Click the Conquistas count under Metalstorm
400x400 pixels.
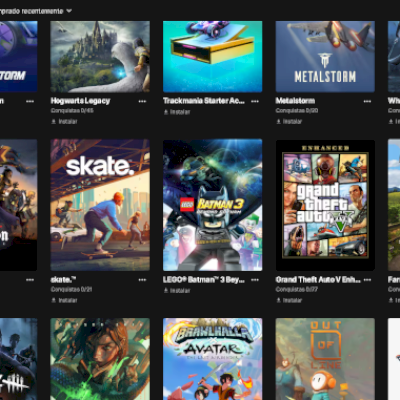click(297, 110)
